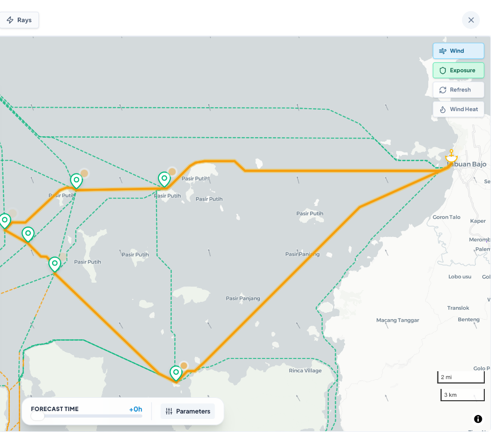Click the +0h forecast value
The height and width of the screenshot is (444, 504).
click(136, 409)
